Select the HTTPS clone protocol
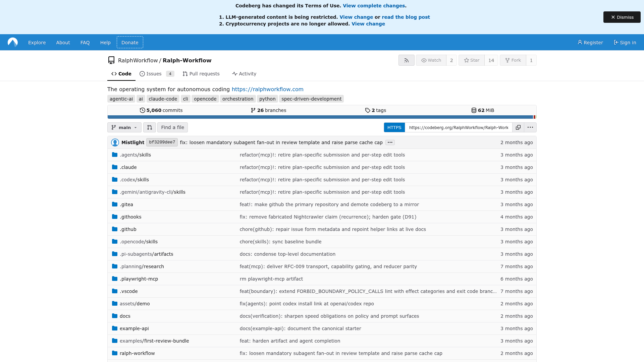Image resolution: width=644 pixels, height=362 pixels. (394, 127)
